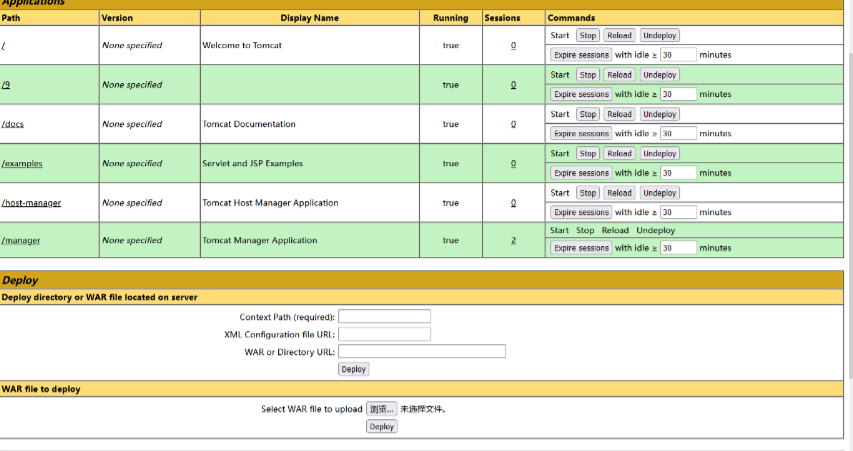
Task: Stop the /examples application
Action: click(588, 153)
